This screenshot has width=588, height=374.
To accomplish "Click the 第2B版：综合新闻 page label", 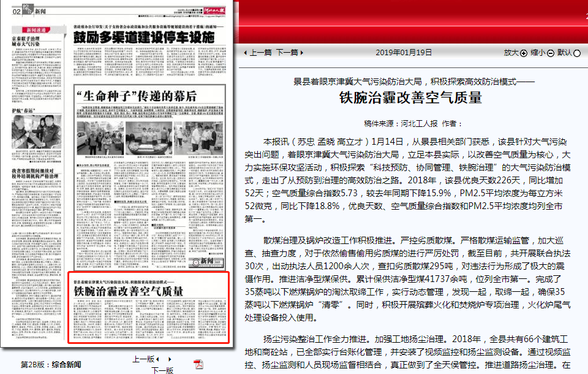I will (x=51, y=365).
